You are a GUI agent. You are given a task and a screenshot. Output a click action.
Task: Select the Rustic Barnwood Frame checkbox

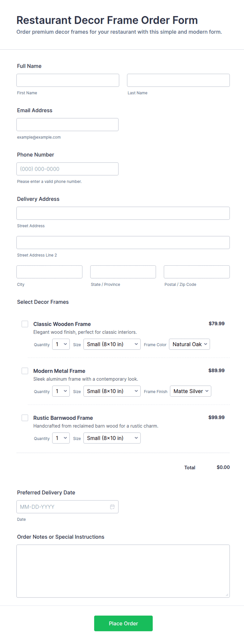click(25, 418)
